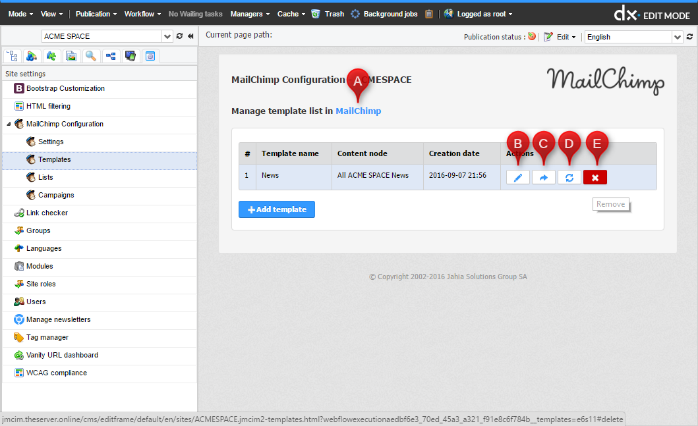Viewport: 698px width, 426px height.
Task: Open the Workflow menu
Action: [x=142, y=14]
